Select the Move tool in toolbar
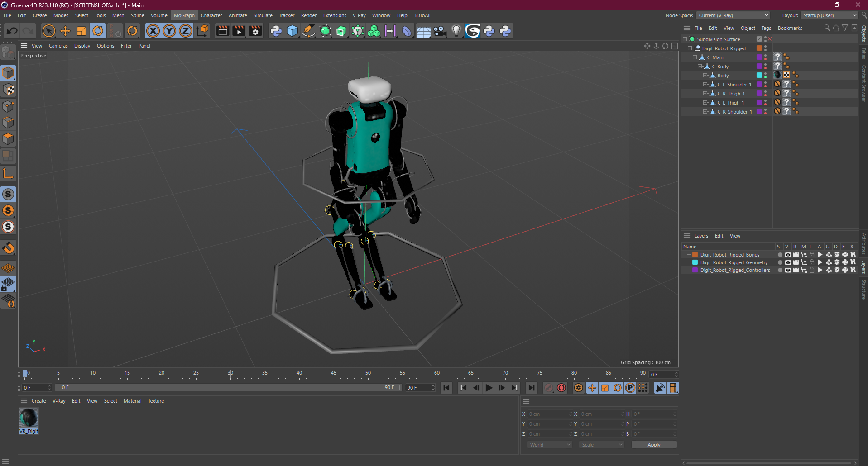This screenshot has height=466, width=868. click(x=65, y=31)
